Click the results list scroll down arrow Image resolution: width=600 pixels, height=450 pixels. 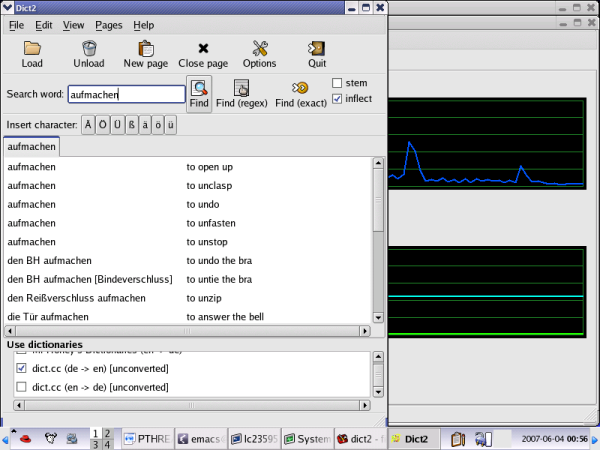click(378, 318)
